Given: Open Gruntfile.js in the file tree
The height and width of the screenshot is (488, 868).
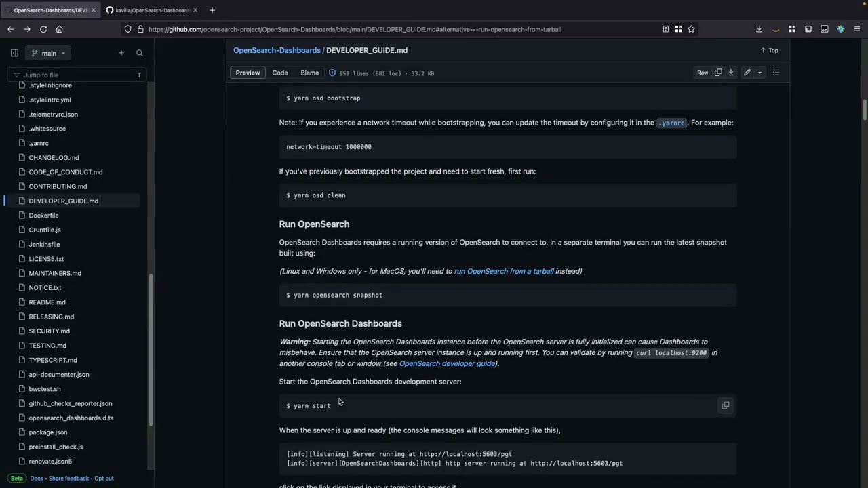Looking at the screenshot, I should point(45,230).
